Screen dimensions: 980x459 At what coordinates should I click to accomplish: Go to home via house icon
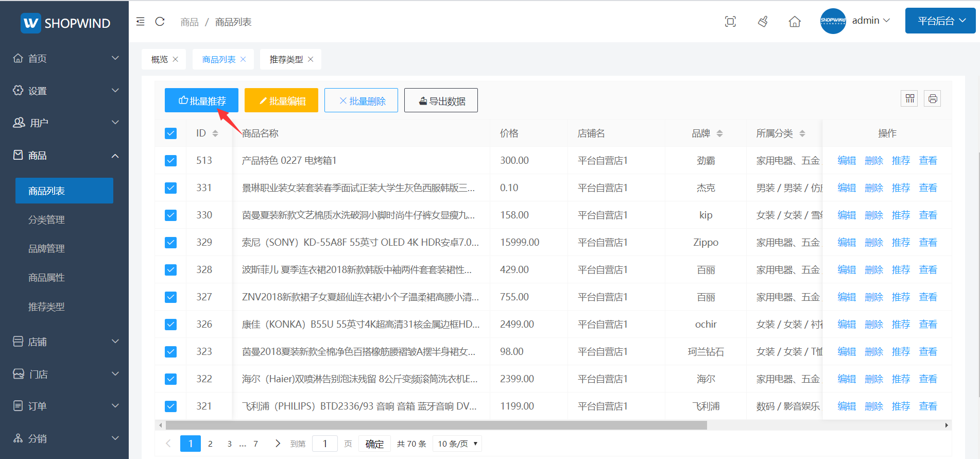[795, 22]
